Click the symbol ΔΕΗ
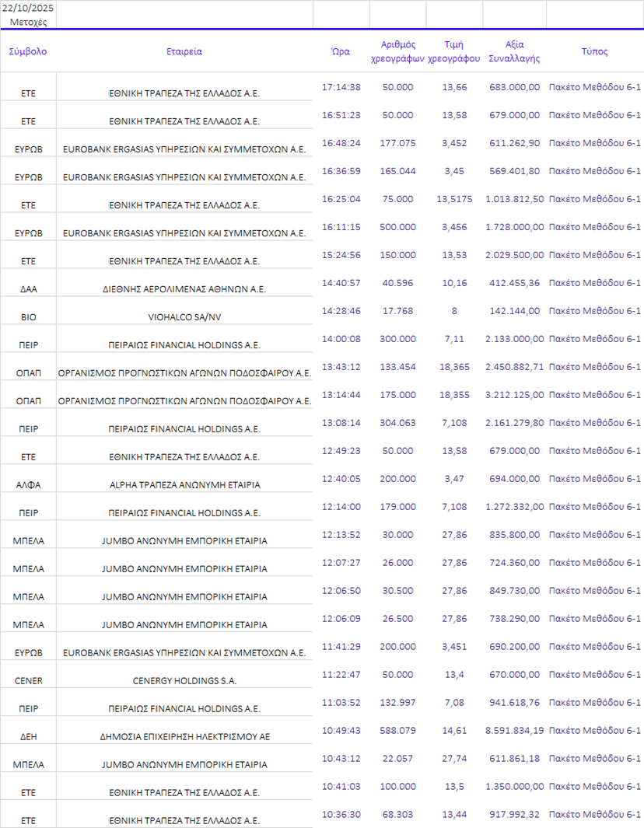Screen dimensions: 644x828 pos(29,737)
